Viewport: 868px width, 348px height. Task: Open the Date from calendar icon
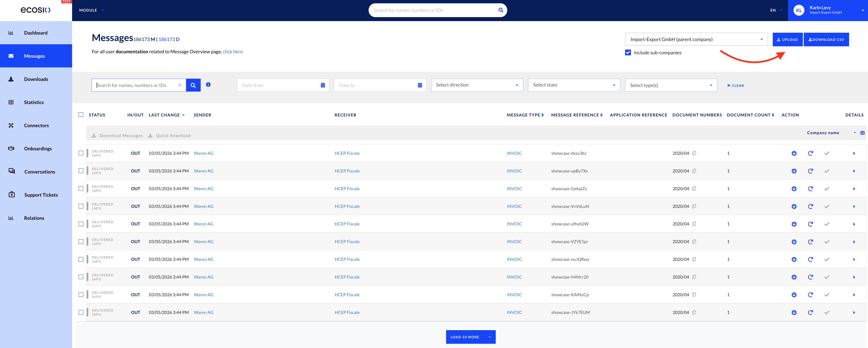(x=323, y=85)
